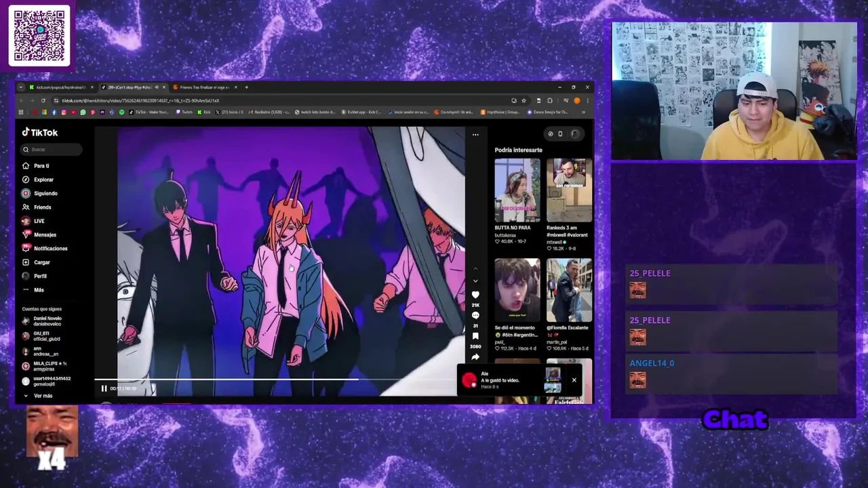Click the Buscar search field

(52, 149)
